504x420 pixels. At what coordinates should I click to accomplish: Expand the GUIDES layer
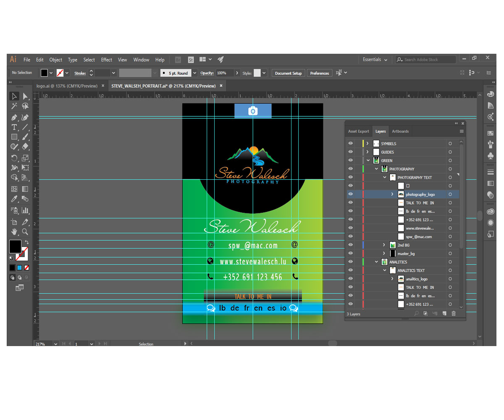click(x=367, y=152)
